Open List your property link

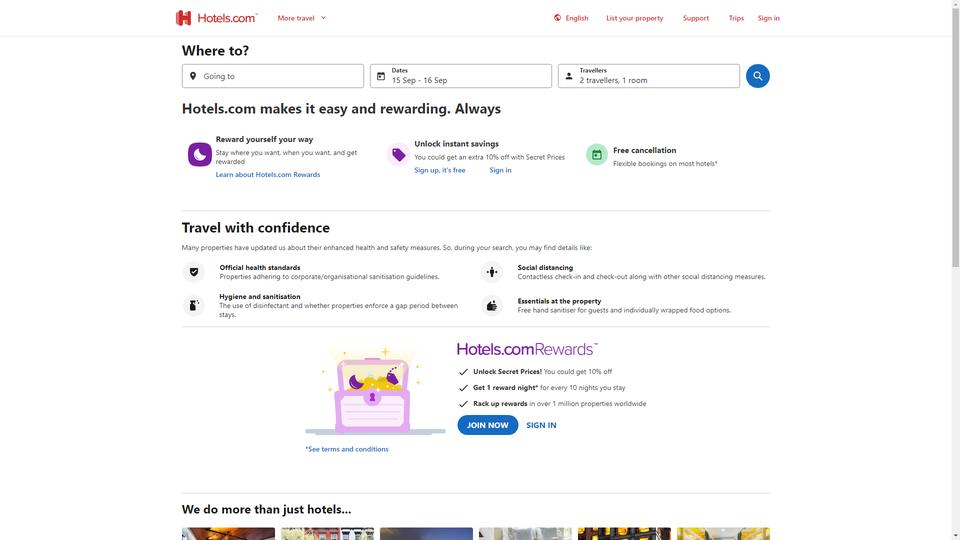click(634, 18)
